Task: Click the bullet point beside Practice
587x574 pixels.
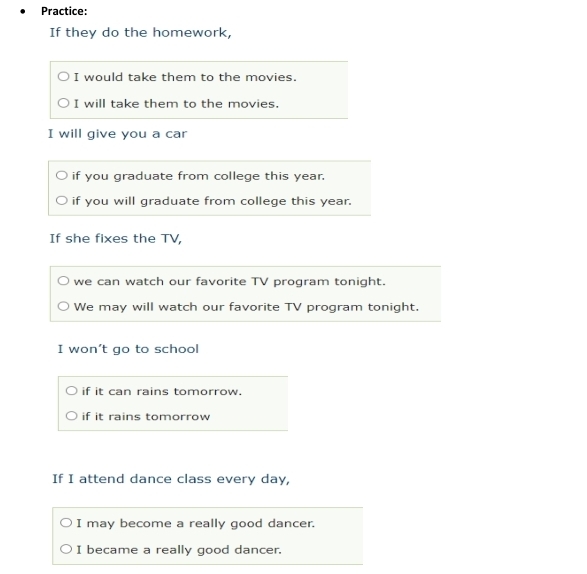Action: pos(23,12)
